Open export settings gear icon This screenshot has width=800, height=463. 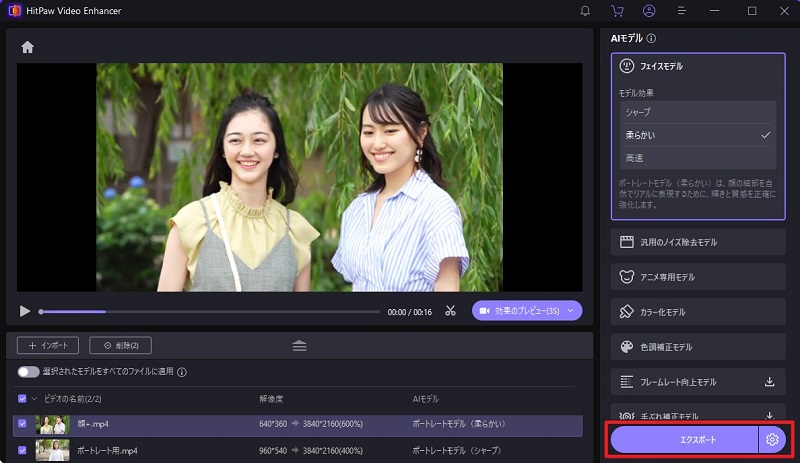click(771, 439)
